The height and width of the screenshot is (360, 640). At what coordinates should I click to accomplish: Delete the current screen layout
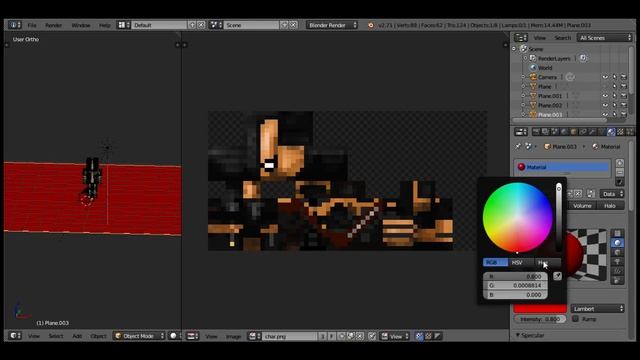(201, 25)
